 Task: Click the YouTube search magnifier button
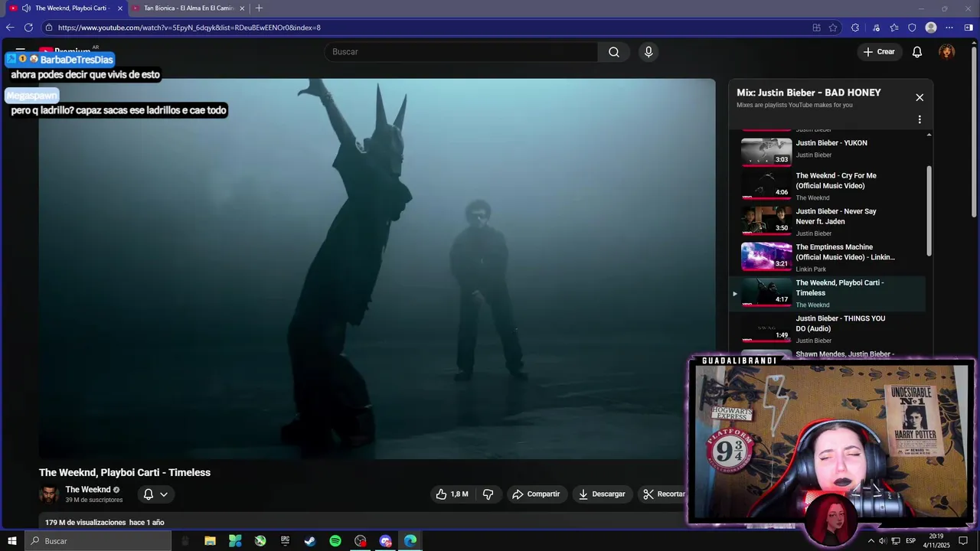pos(614,52)
